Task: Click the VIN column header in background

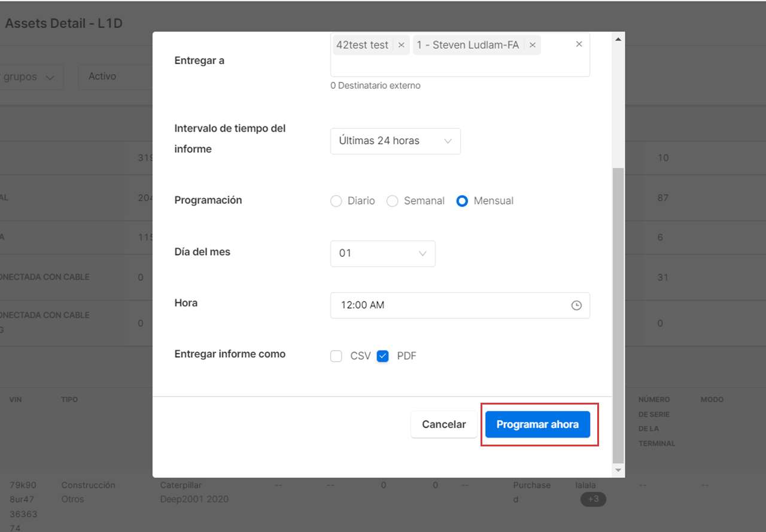Action: pos(16,400)
